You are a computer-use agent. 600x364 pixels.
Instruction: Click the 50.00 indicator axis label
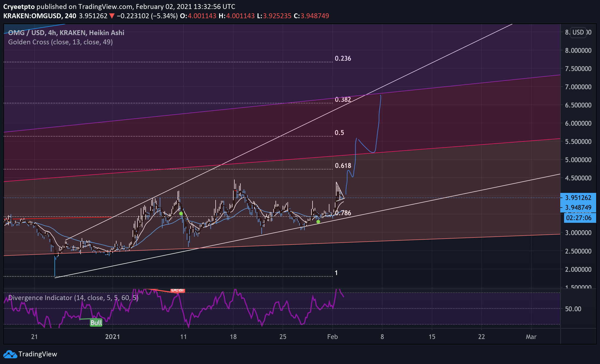[x=573, y=309]
